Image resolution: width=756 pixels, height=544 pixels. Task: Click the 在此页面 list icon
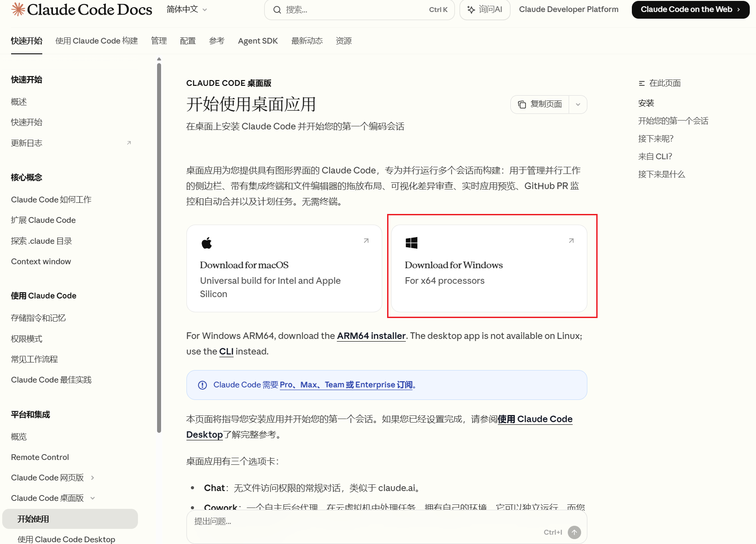coord(642,83)
